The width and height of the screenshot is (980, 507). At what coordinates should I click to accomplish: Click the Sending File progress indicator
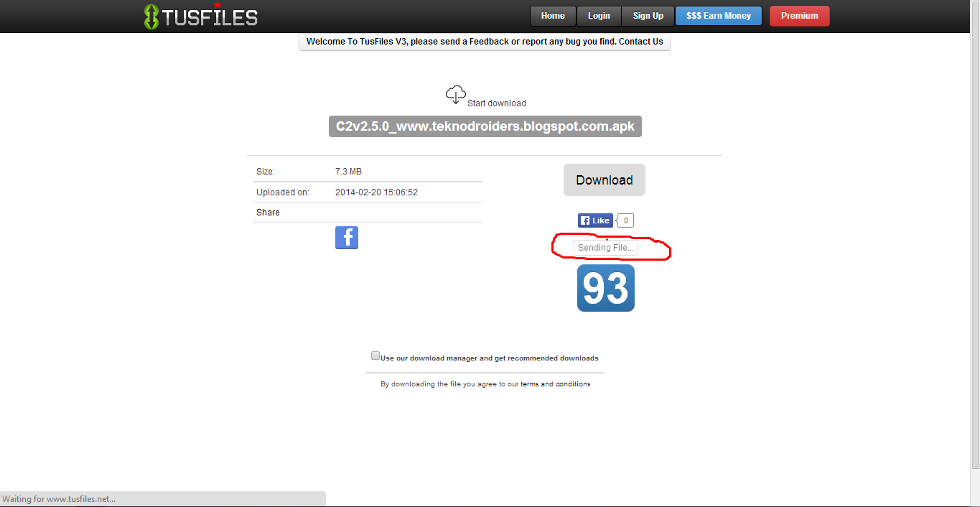coord(607,247)
